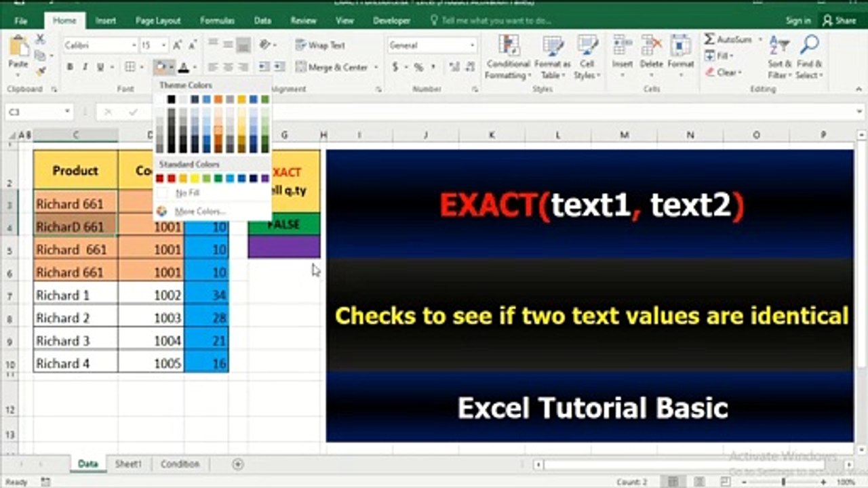This screenshot has width=868, height=488.
Task: Open the Name Box dropdown arrow
Action: pos(67,112)
